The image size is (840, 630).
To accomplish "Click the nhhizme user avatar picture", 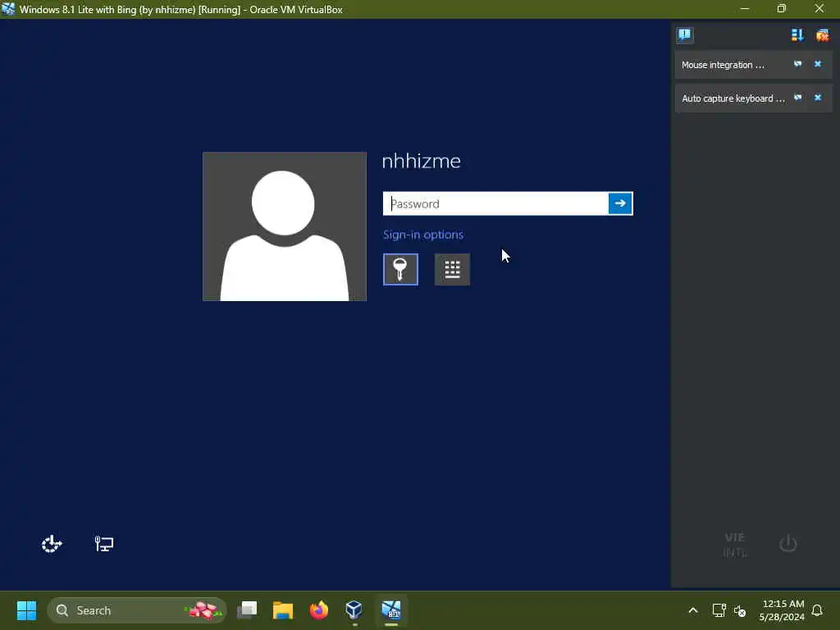I will [x=285, y=226].
